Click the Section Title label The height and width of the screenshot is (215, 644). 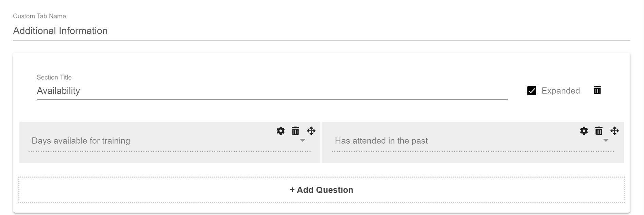[x=54, y=77]
